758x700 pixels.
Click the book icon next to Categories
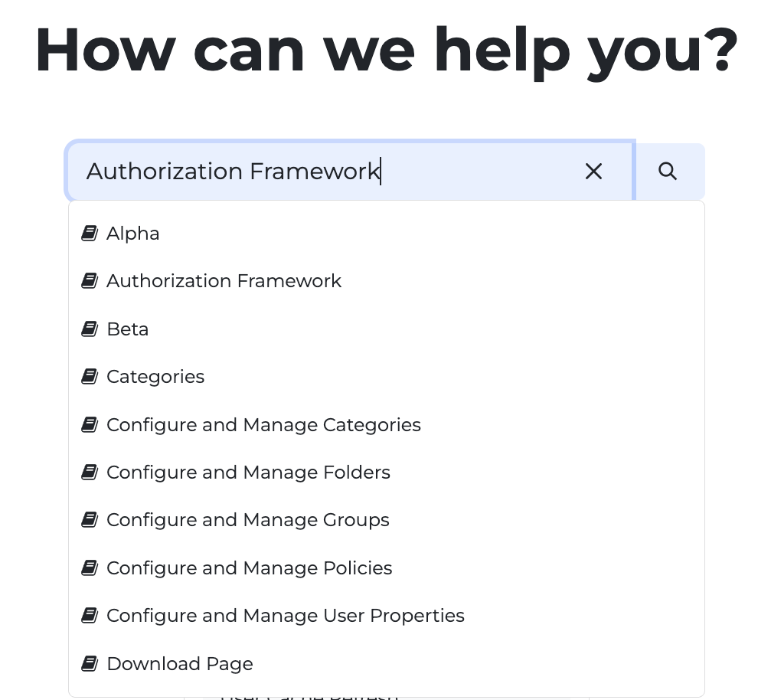coord(90,377)
